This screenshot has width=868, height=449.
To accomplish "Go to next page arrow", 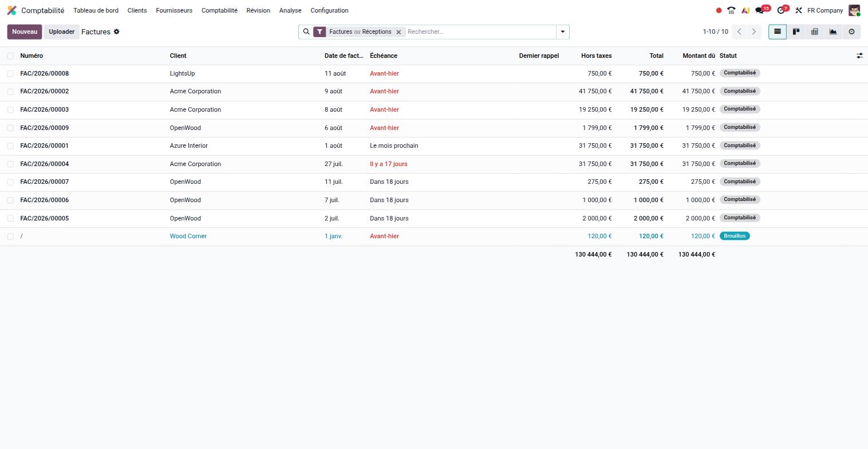I will pos(753,31).
